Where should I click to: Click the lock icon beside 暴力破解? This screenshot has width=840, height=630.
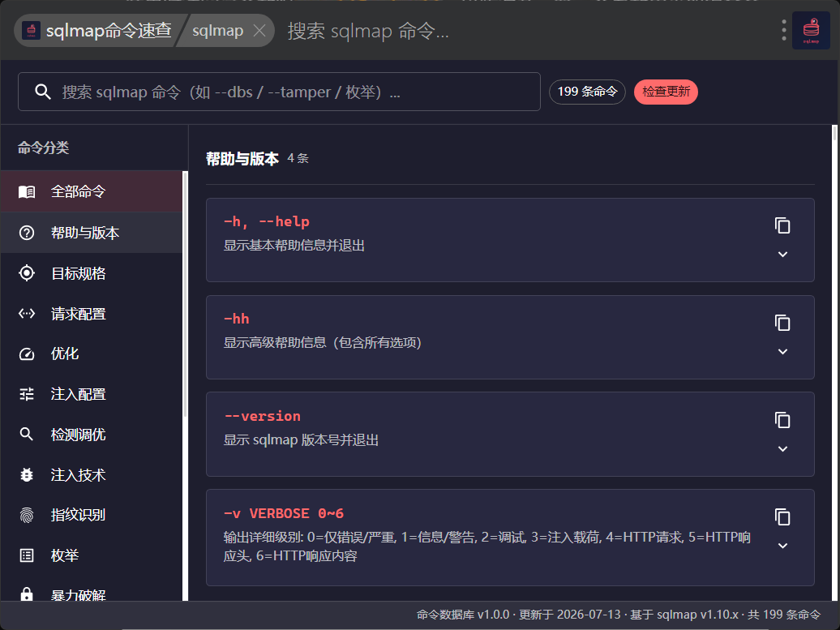point(27,594)
